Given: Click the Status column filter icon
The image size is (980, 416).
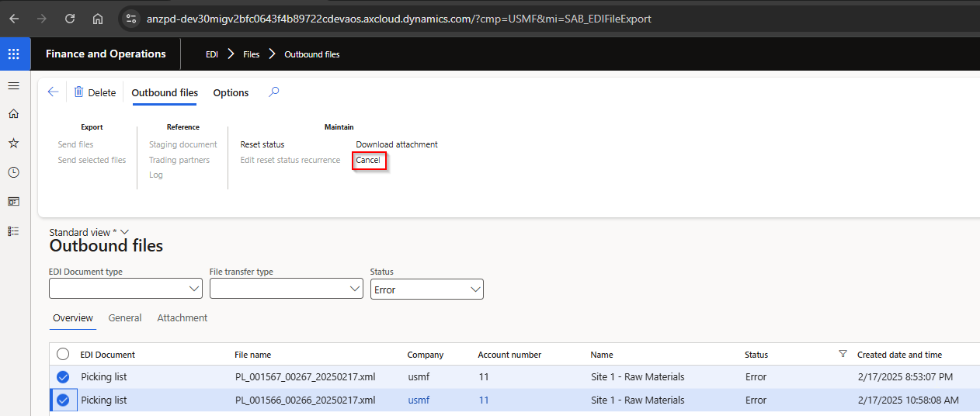Looking at the screenshot, I should pyautogui.click(x=843, y=354).
